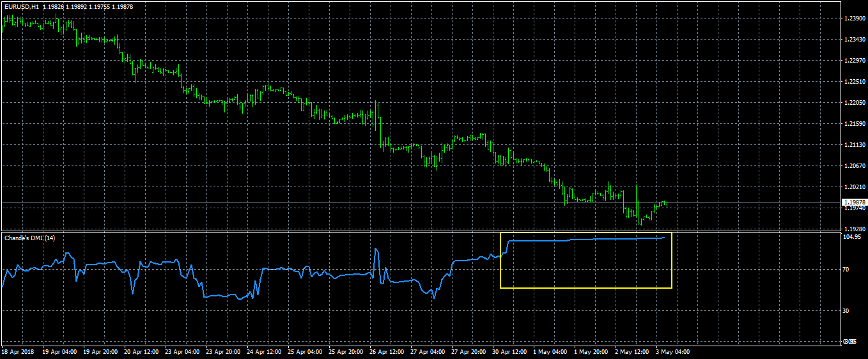868x359 pixels.
Task: Click the 70 level on indicator scale
Action: [x=847, y=270]
